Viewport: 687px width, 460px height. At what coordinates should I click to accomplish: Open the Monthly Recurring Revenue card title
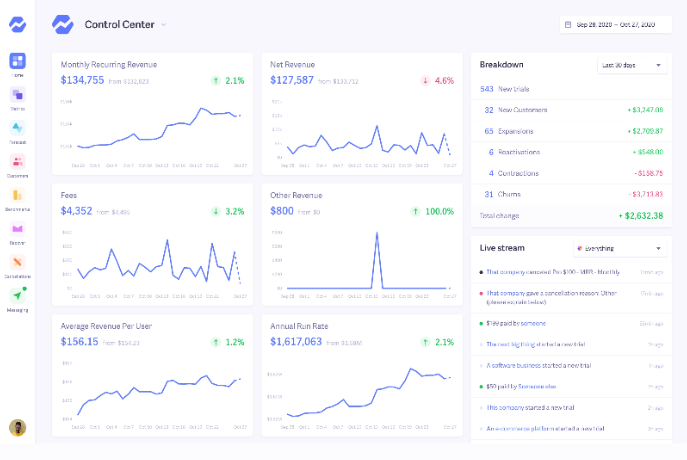(x=109, y=64)
